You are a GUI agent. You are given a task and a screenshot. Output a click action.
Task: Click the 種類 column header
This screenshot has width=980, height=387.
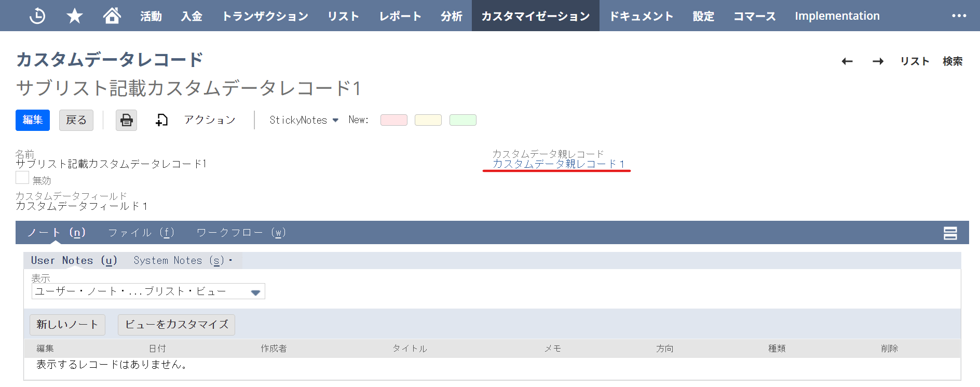pyautogui.click(x=777, y=349)
